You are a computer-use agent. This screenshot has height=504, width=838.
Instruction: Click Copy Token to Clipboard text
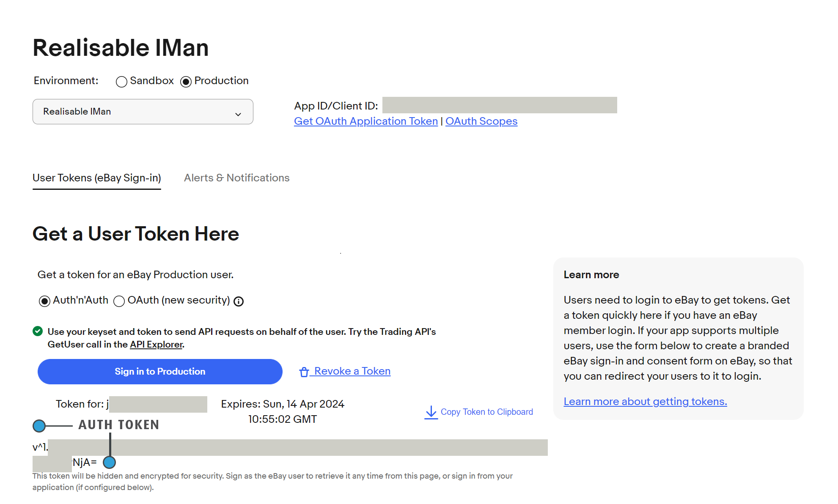486,412
